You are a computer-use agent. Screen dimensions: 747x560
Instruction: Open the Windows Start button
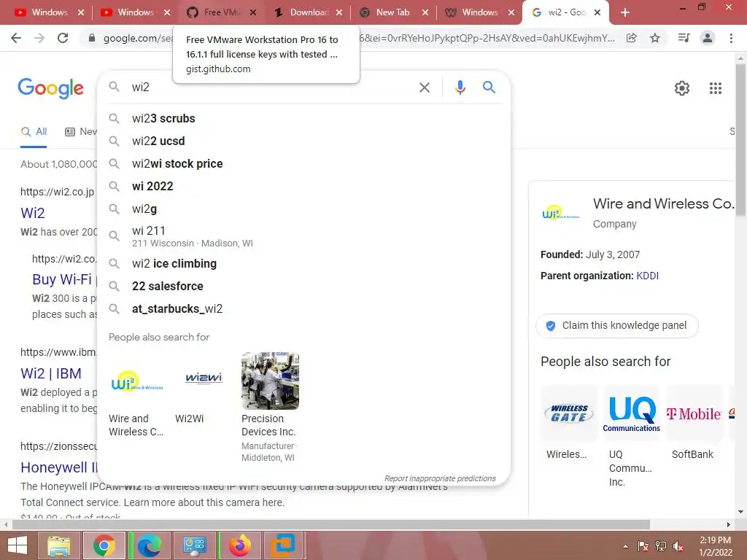pyautogui.click(x=18, y=545)
